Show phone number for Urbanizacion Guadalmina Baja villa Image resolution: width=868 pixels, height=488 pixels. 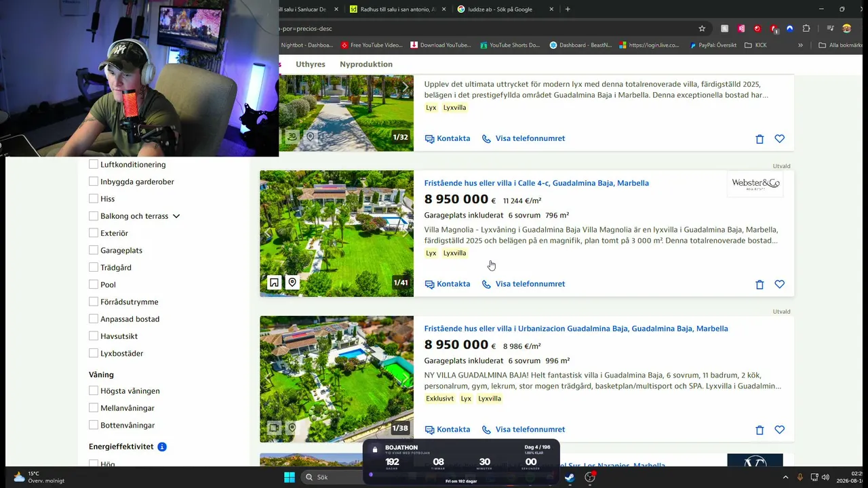pyautogui.click(x=524, y=430)
